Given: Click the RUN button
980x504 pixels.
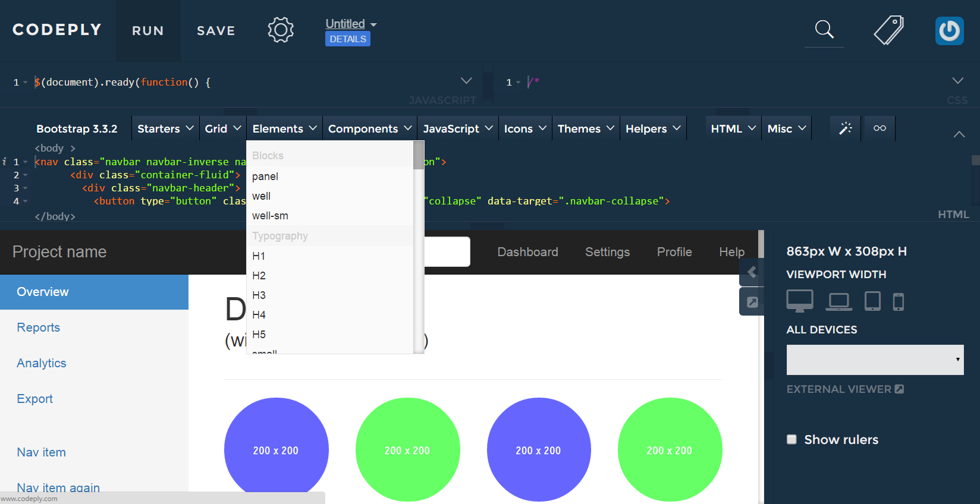Looking at the screenshot, I should coord(148,30).
